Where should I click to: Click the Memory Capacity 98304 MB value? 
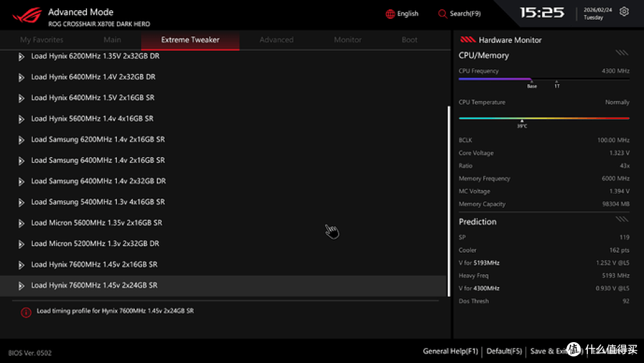616,204
